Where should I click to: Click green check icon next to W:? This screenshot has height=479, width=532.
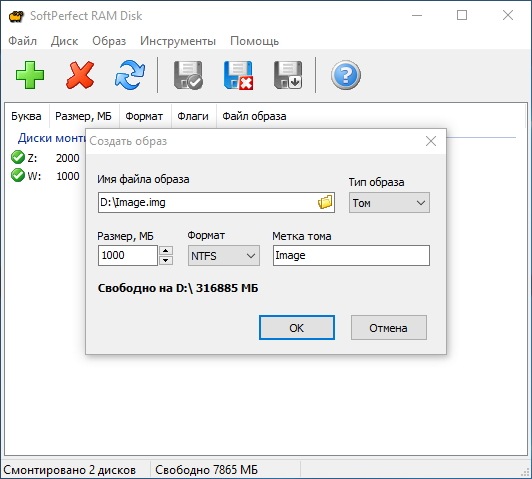coord(18,175)
